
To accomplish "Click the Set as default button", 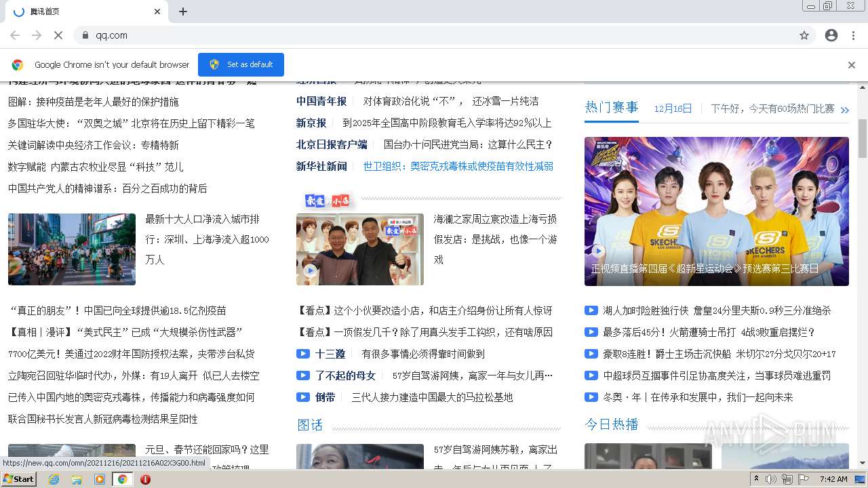I will [241, 64].
